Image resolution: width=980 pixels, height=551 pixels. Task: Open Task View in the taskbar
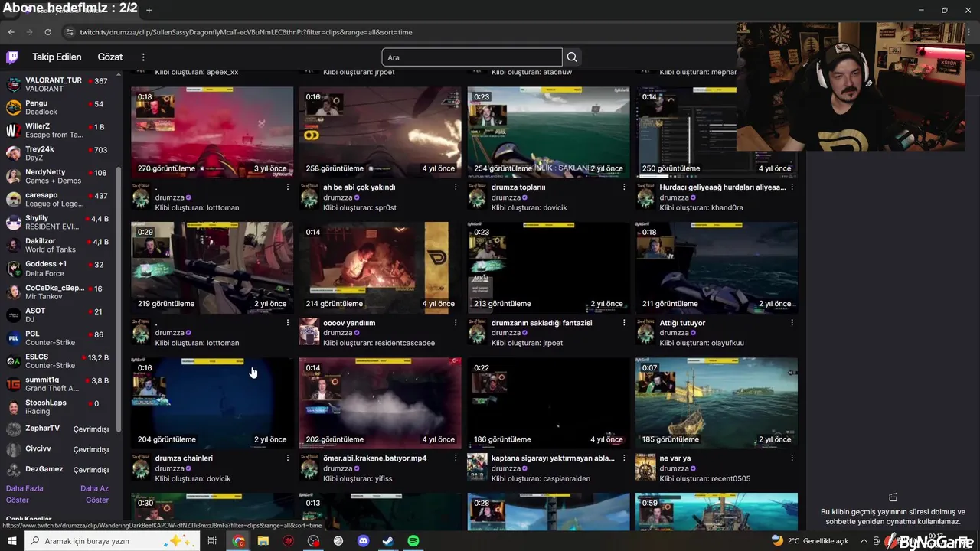pyautogui.click(x=212, y=541)
